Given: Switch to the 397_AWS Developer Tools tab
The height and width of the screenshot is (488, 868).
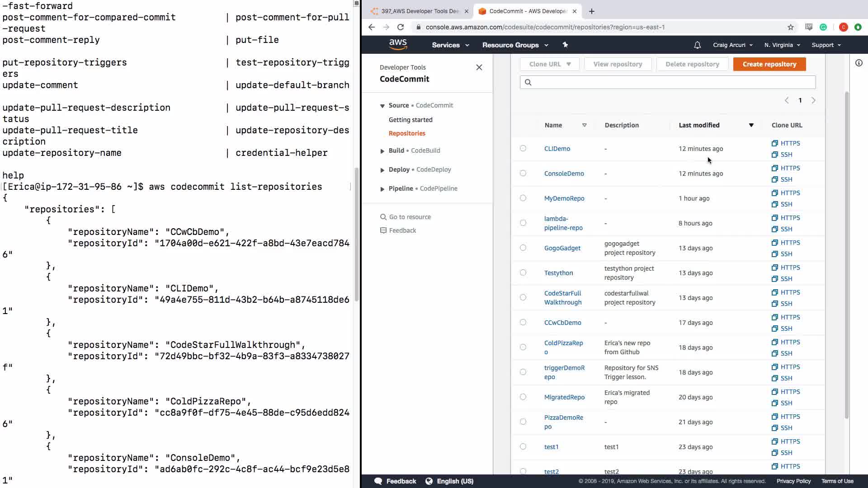Looking at the screenshot, I should pos(420,11).
